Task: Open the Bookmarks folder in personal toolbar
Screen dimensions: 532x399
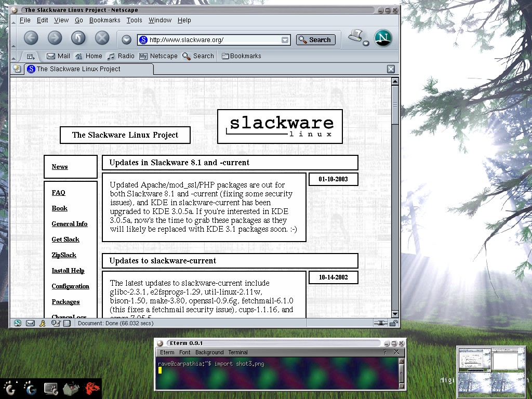Action: (242, 56)
